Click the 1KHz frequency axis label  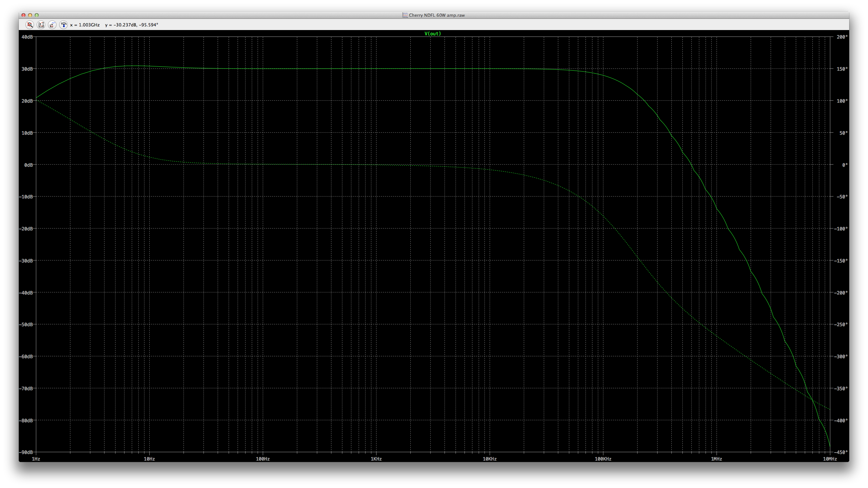(x=376, y=459)
